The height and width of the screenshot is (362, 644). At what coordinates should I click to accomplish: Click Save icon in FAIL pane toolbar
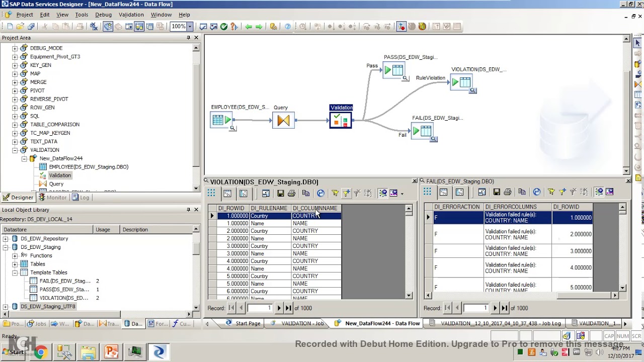click(497, 192)
